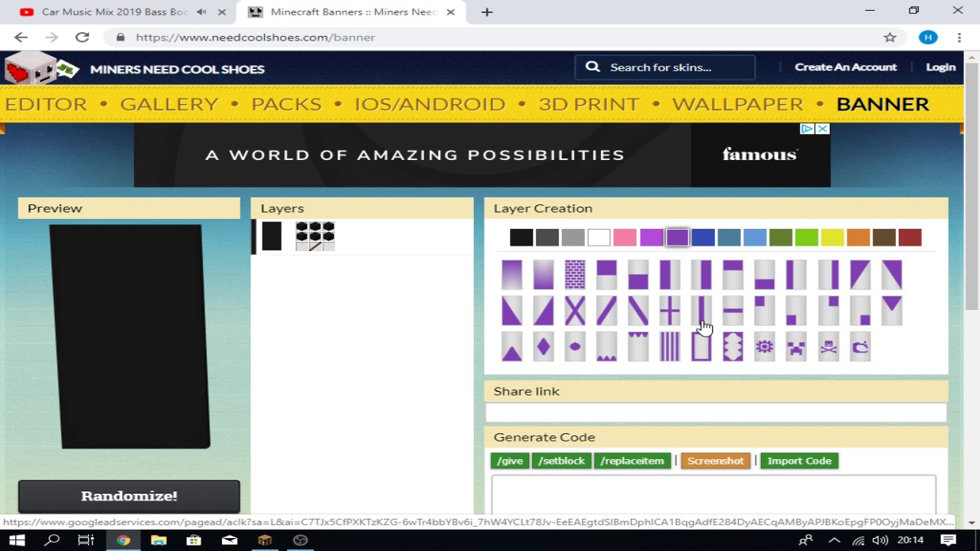Choose the small center circle pattern

tap(575, 347)
